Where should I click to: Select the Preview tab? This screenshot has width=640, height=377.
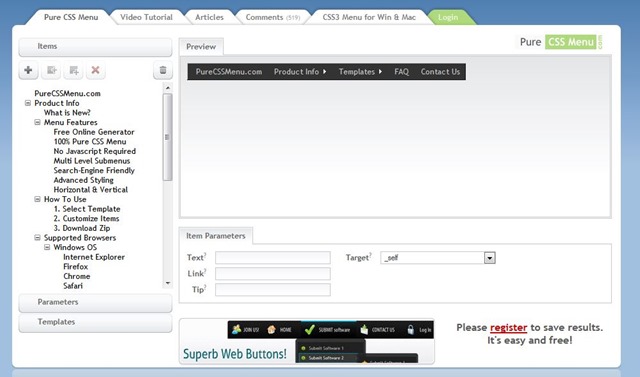pos(201,47)
